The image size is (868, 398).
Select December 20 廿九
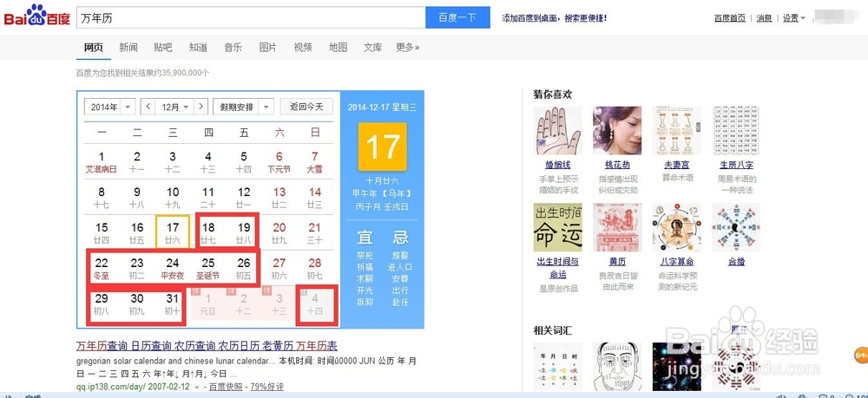(x=279, y=232)
